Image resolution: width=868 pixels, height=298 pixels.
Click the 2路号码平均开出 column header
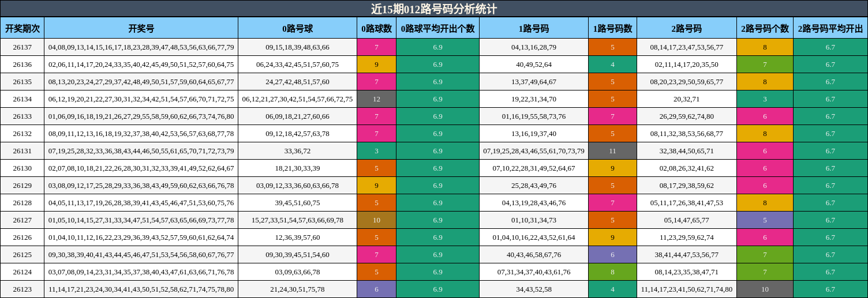(x=830, y=28)
